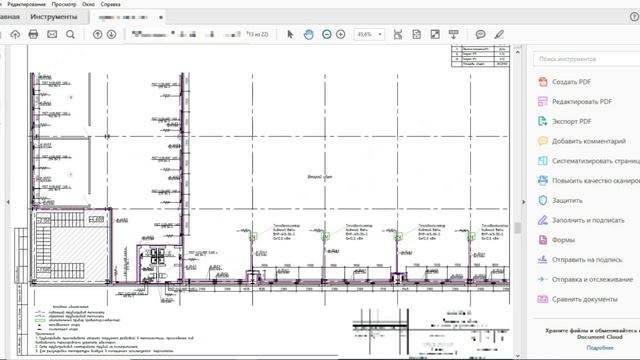Go to previous page arrow
The image size is (640, 360).
coord(97,35)
